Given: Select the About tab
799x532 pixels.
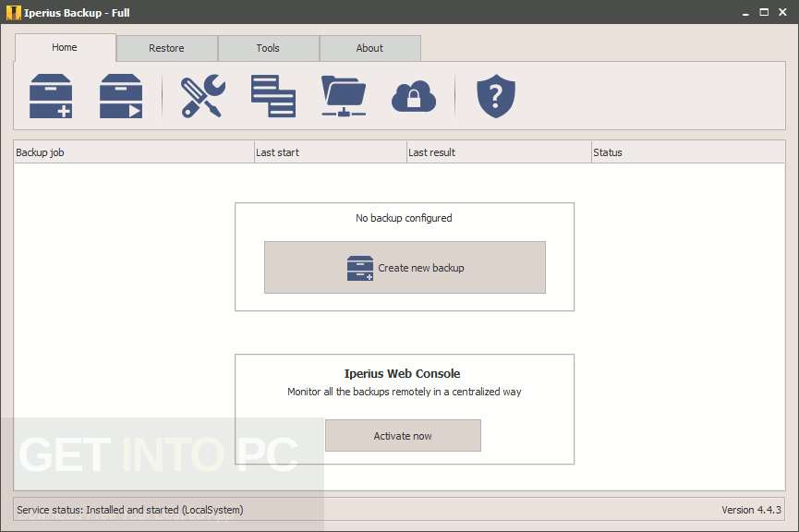Looking at the screenshot, I should pyautogui.click(x=370, y=48).
